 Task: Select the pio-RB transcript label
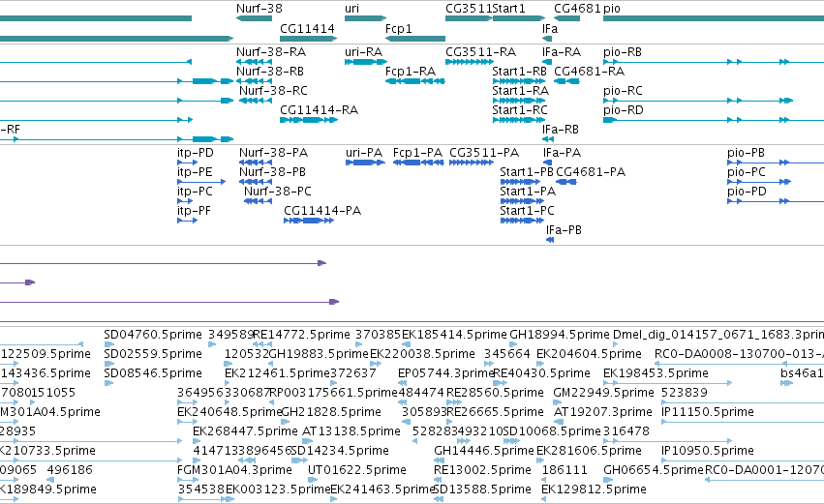click(x=623, y=52)
